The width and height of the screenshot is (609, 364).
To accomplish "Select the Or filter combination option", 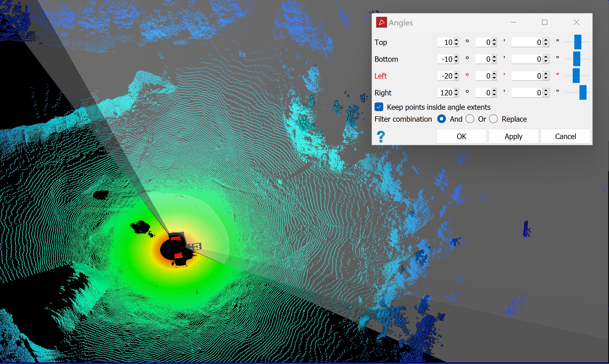I will (470, 119).
